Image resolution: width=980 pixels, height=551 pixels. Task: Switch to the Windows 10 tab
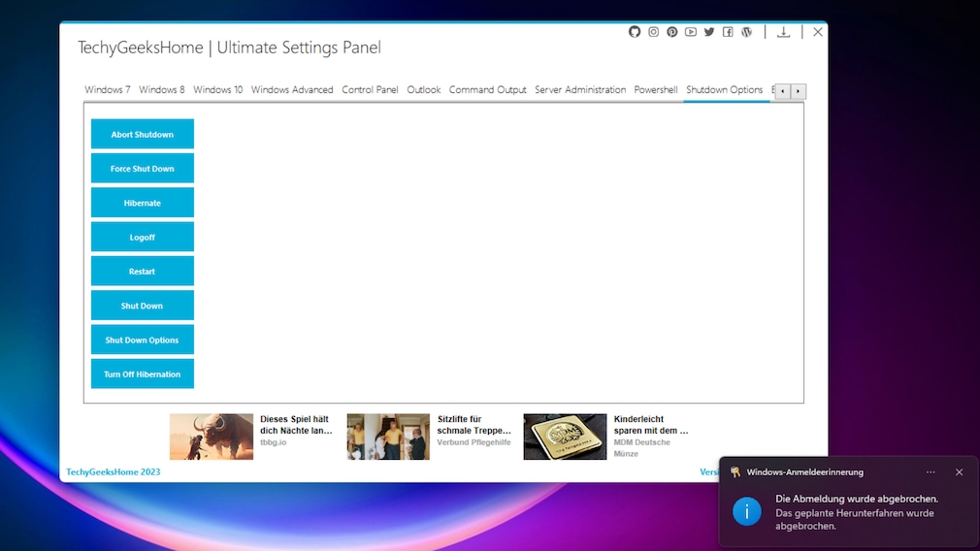[217, 90]
